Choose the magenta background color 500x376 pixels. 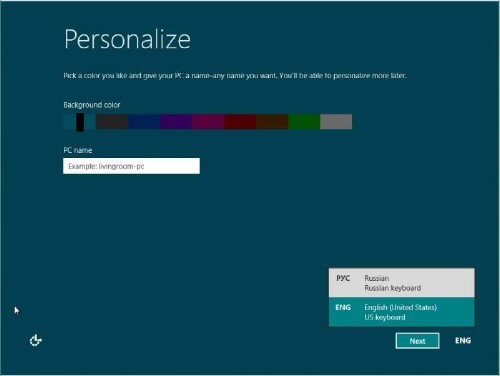pos(208,122)
